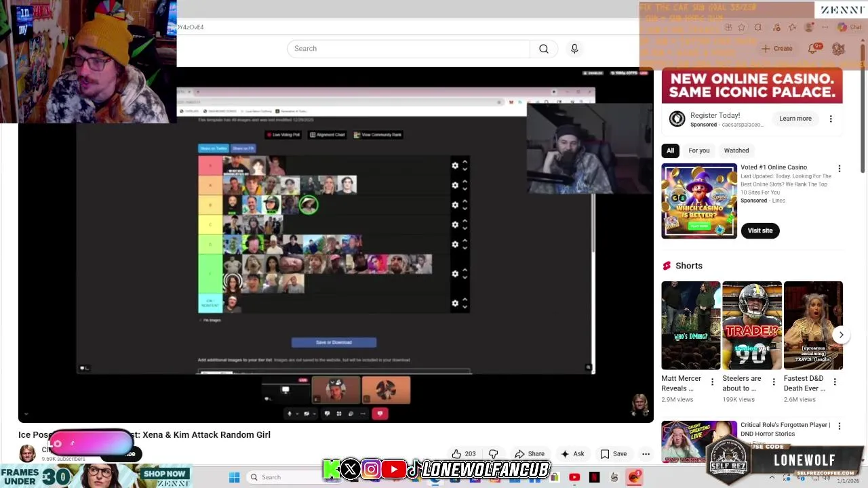Open the Matt Mercer Reveals short thumbnail
This screenshot has width=868, height=488.
pyautogui.click(x=690, y=325)
